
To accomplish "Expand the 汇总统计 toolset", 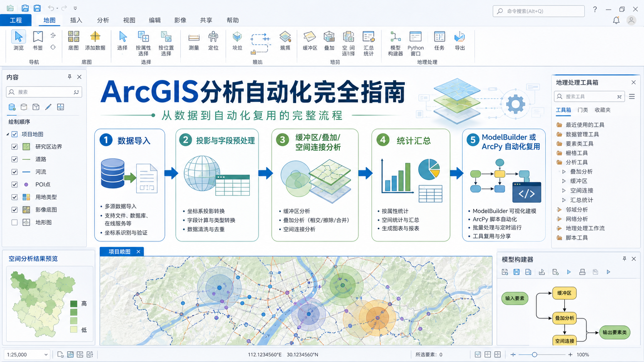I will (564, 200).
